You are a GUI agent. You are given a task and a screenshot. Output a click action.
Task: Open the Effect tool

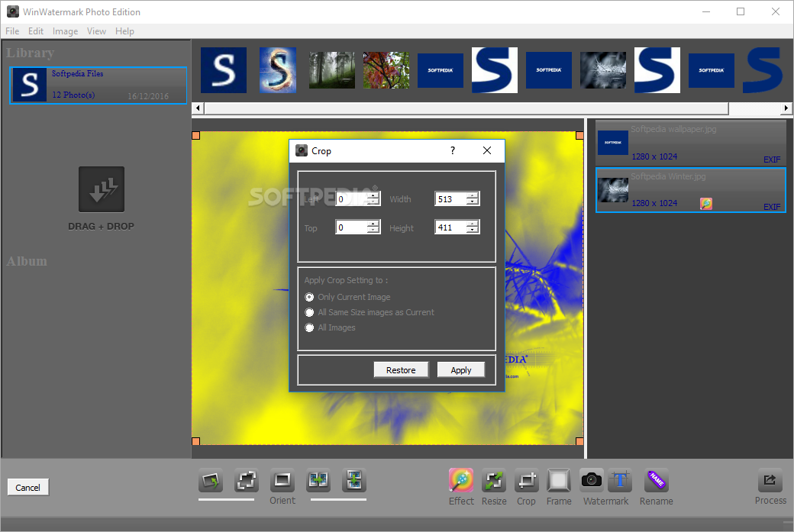(461, 480)
